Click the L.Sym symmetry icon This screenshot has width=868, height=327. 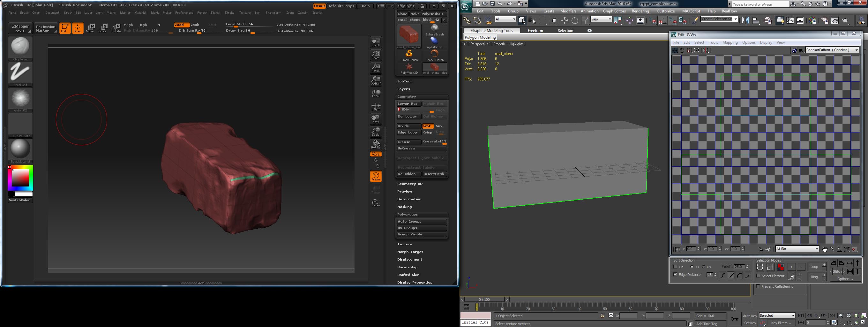[x=376, y=107]
